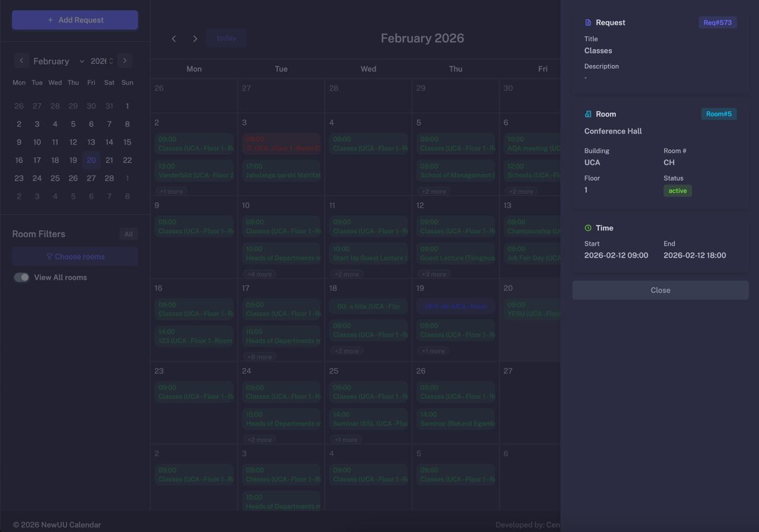Image resolution: width=759 pixels, height=532 pixels.
Task: Select day 20 in the mini calendar
Action: coord(91,160)
